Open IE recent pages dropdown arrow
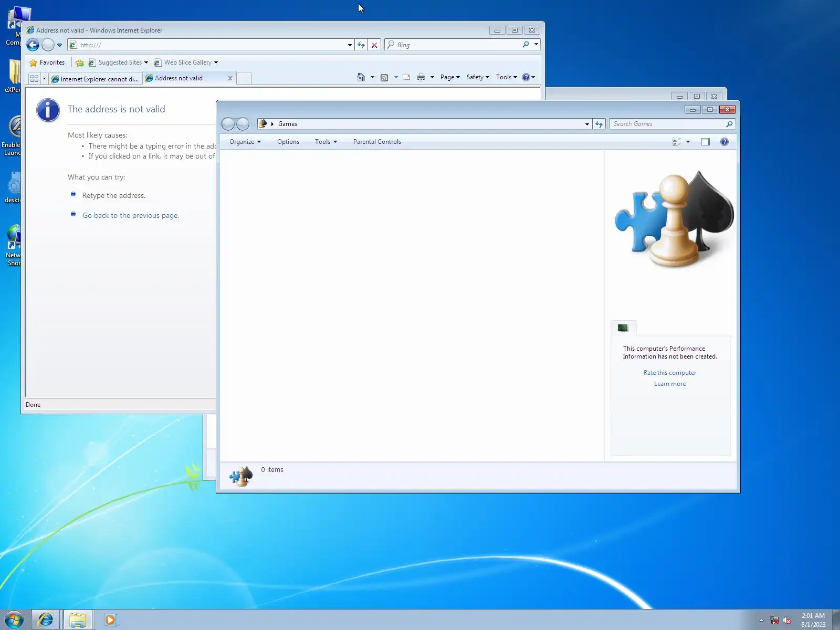This screenshot has width=840, height=630. 59,45
